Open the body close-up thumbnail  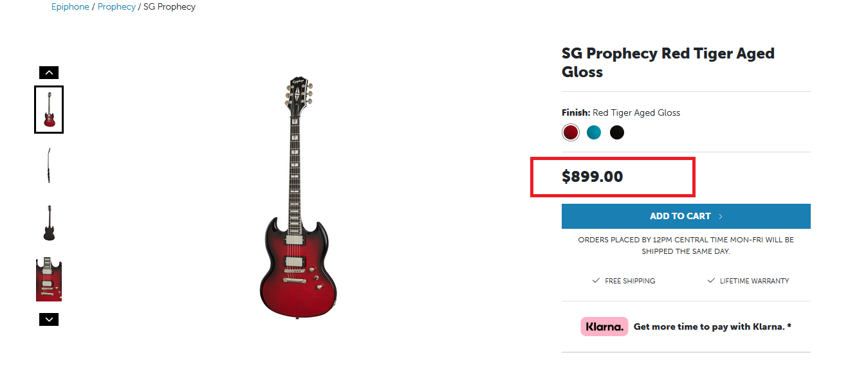click(49, 280)
